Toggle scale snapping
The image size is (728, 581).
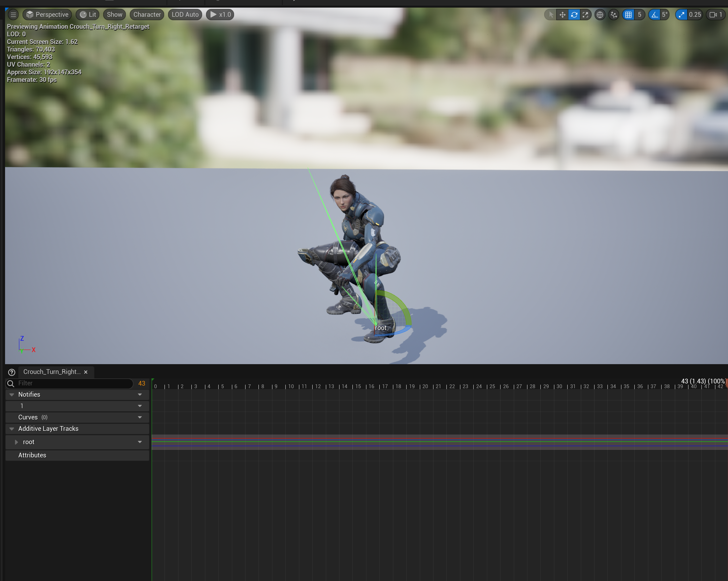[681, 15]
